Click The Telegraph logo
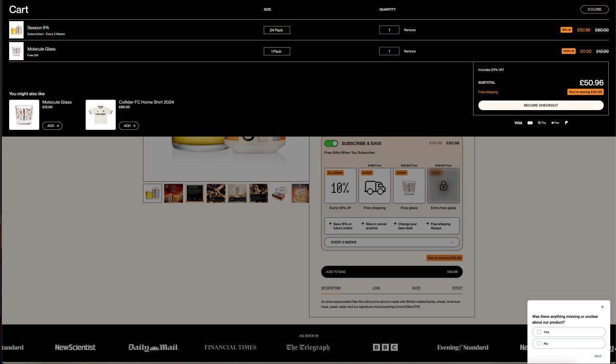Image resolution: width=616 pixels, height=364 pixels. (x=308, y=348)
